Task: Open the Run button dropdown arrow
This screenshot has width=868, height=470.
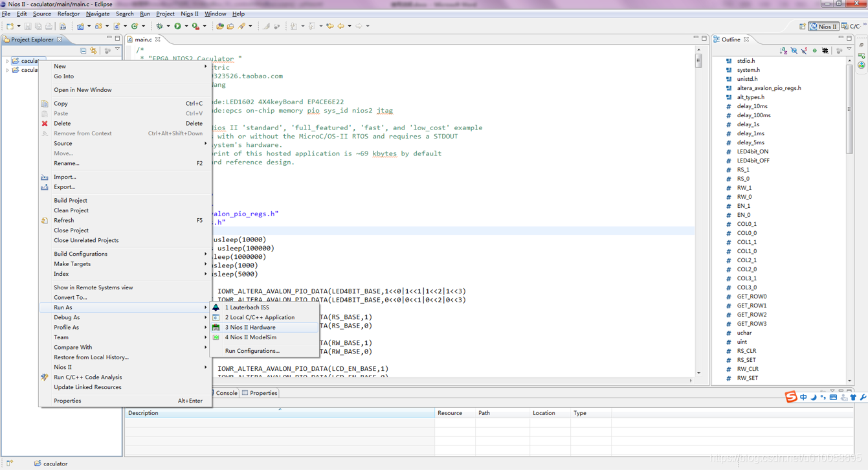Action: pyautogui.click(x=186, y=27)
